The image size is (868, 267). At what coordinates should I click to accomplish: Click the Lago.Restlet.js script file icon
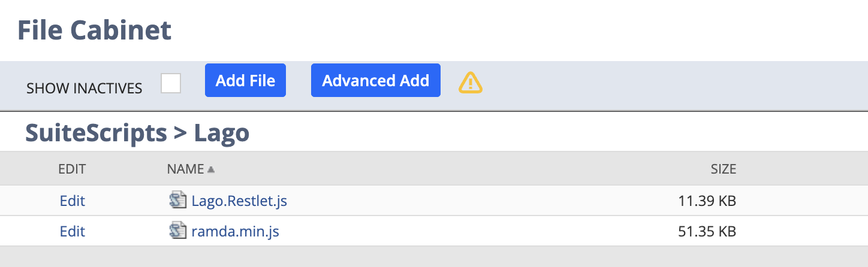click(179, 201)
